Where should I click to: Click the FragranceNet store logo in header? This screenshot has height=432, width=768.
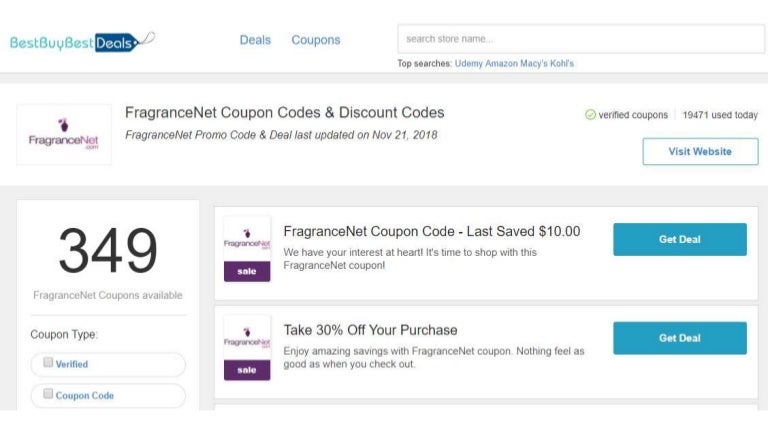(64, 135)
